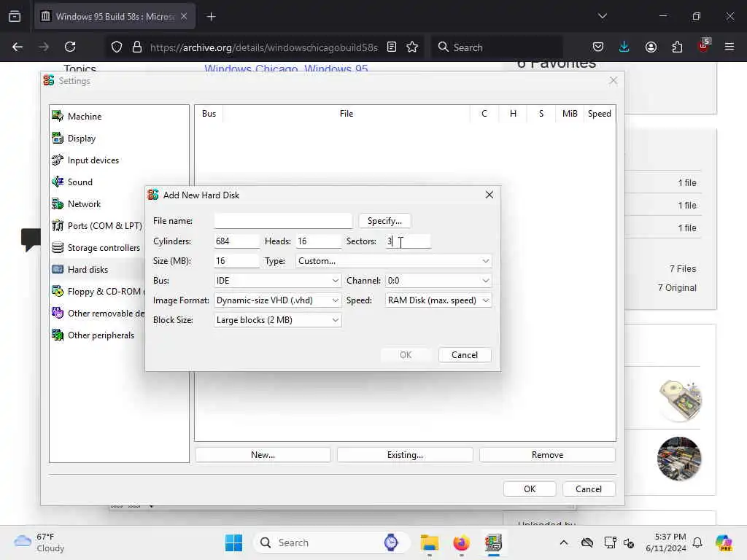Click the taskbar Search box

pyautogui.click(x=331, y=542)
